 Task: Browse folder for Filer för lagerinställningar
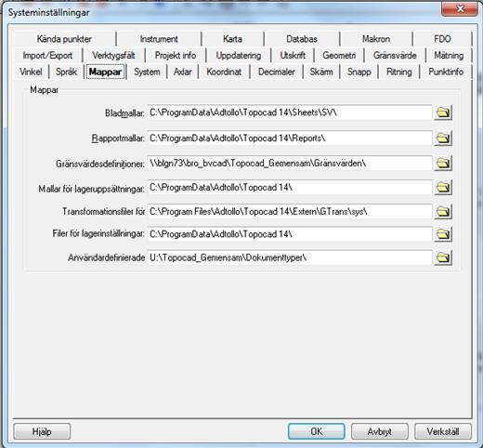443,234
